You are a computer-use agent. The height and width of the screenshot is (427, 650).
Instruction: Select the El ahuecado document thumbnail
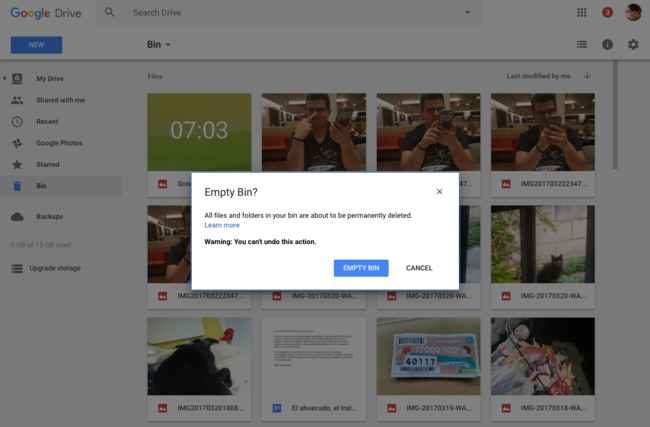click(x=314, y=357)
